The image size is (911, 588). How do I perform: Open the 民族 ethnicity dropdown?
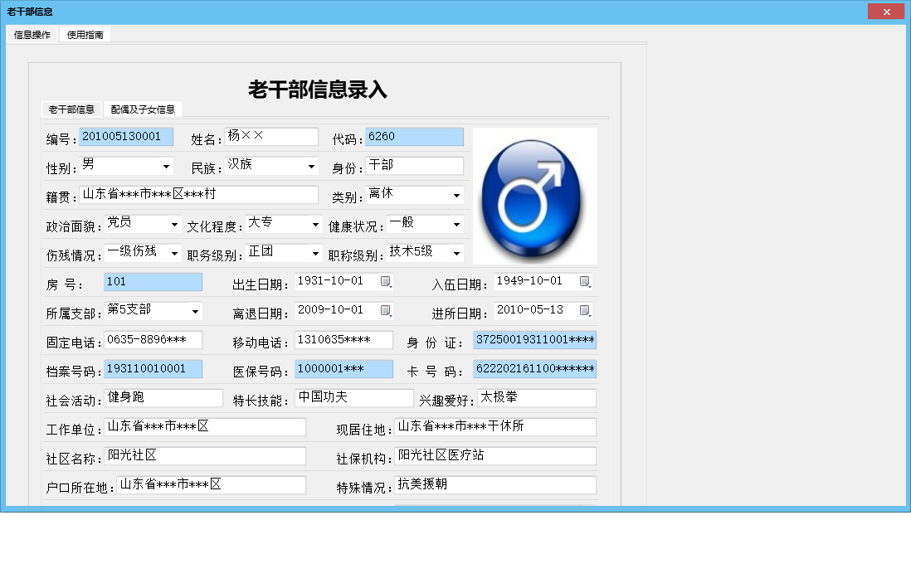click(x=312, y=166)
